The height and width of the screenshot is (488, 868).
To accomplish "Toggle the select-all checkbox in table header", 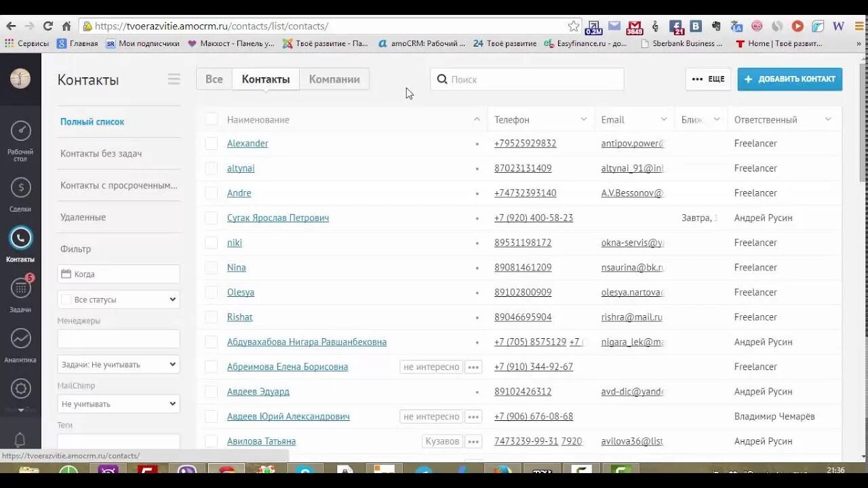I will tap(212, 119).
